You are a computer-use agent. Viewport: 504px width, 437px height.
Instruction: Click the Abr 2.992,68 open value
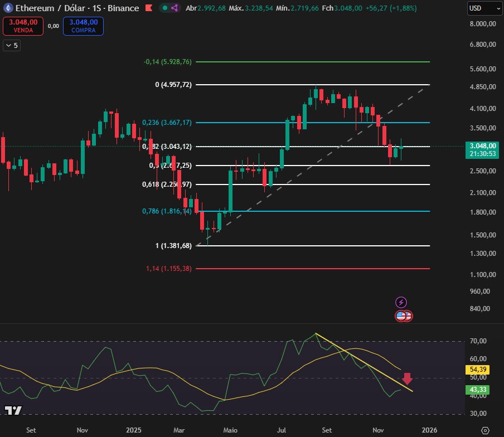click(x=206, y=8)
